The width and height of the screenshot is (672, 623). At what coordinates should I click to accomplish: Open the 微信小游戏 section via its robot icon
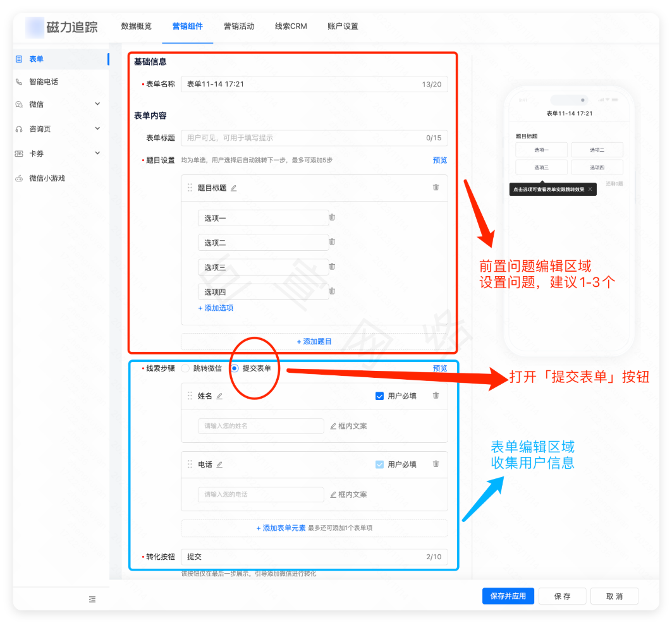coord(19,178)
